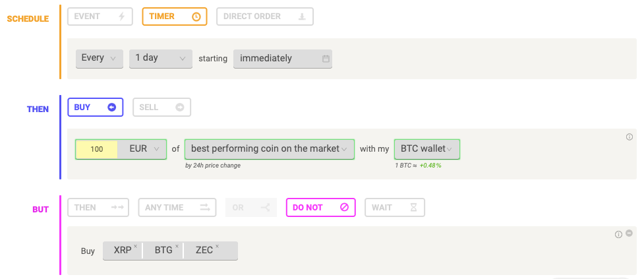
Task: Add a Then follow-up condition
Action: point(98,208)
